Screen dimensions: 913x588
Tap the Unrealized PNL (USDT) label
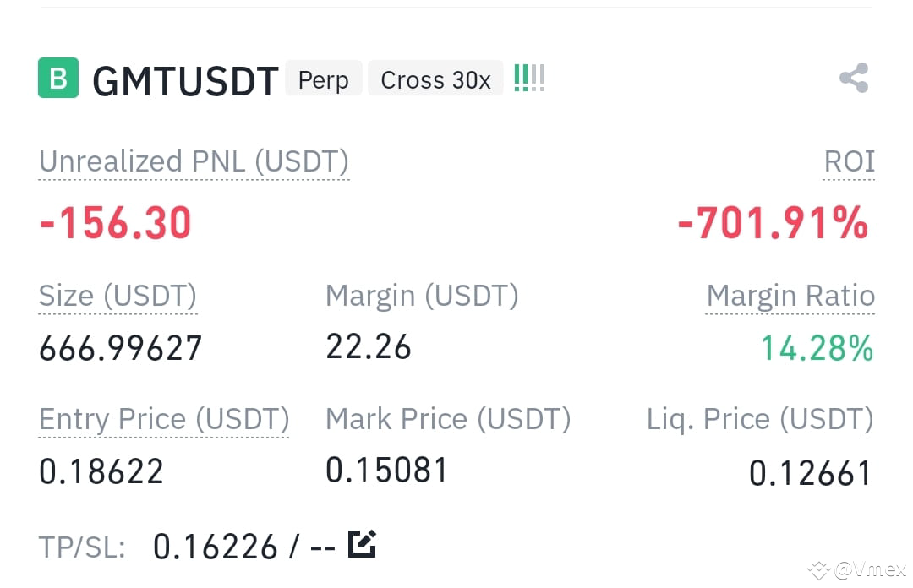(194, 161)
